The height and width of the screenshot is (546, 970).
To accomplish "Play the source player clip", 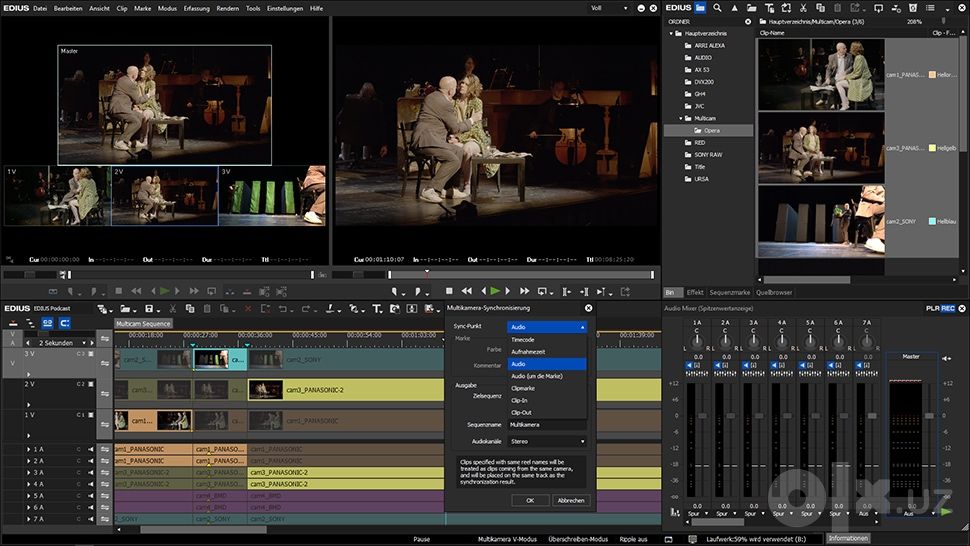I will [165, 291].
